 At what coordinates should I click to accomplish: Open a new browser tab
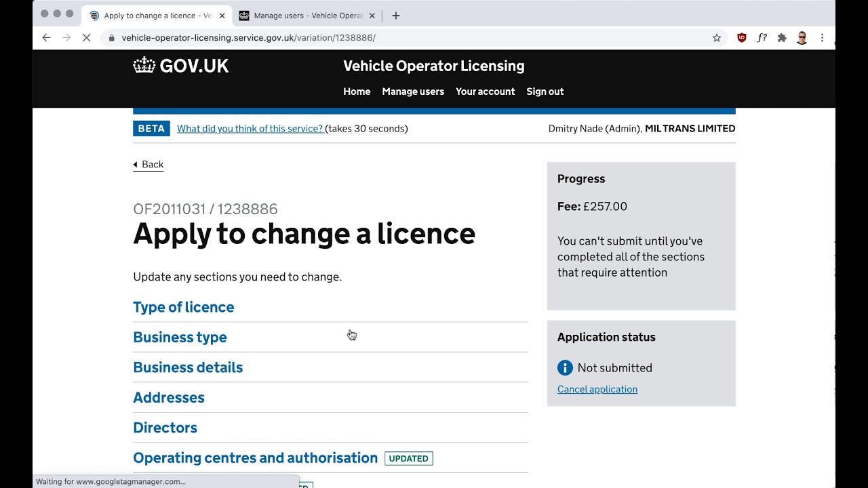tap(396, 16)
